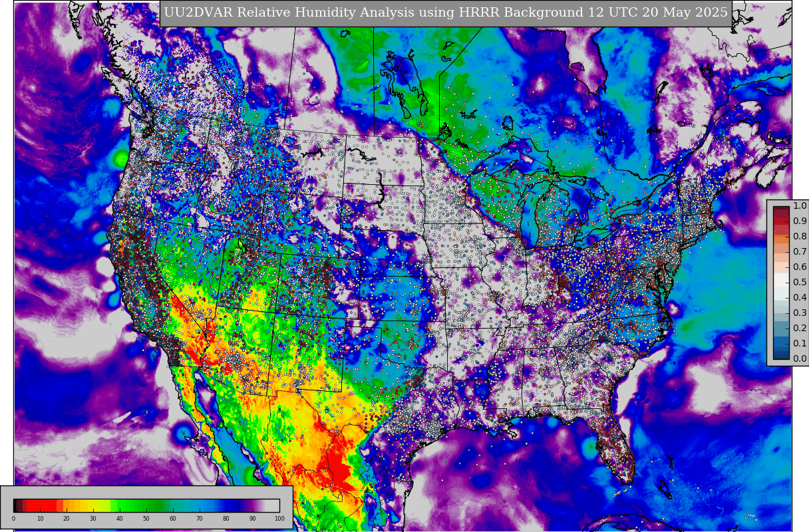Pick the light gray end of humidity colorbar
Screen dimensions: 809x532
[272, 505]
